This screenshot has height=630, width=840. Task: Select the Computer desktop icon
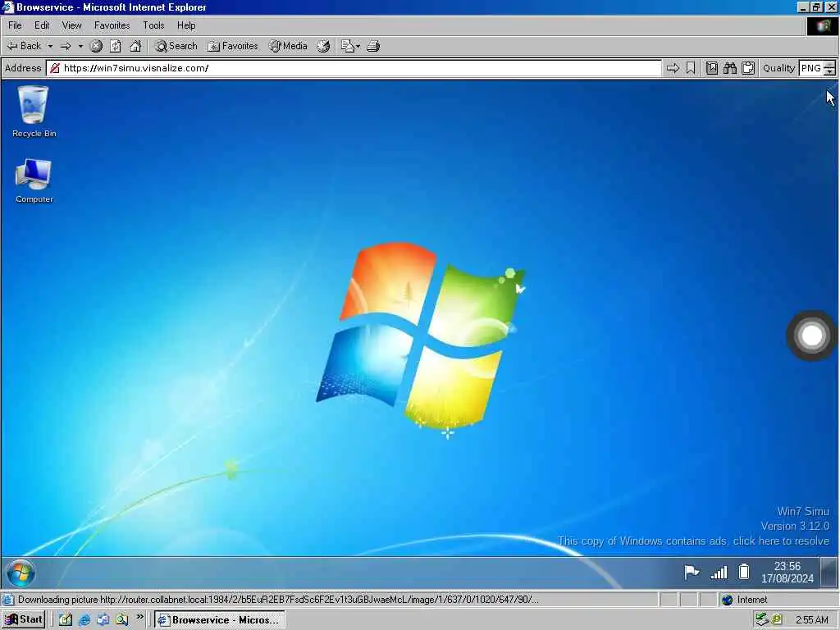pyautogui.click(x=34, y=180)
